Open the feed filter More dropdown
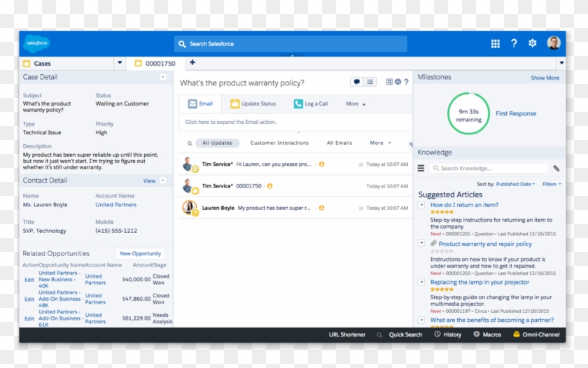This screenshot has width=588, height=368. [380, 143]
